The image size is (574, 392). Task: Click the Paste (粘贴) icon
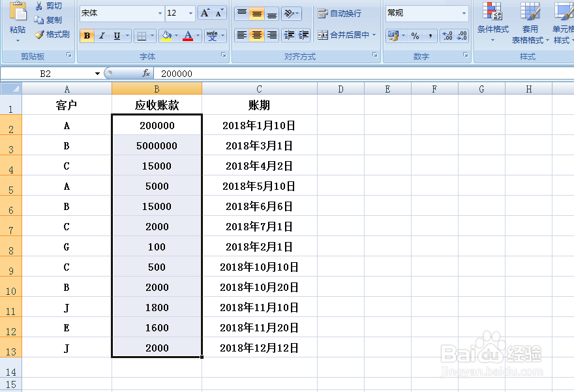pyautogui.click(x=18, y=11)
